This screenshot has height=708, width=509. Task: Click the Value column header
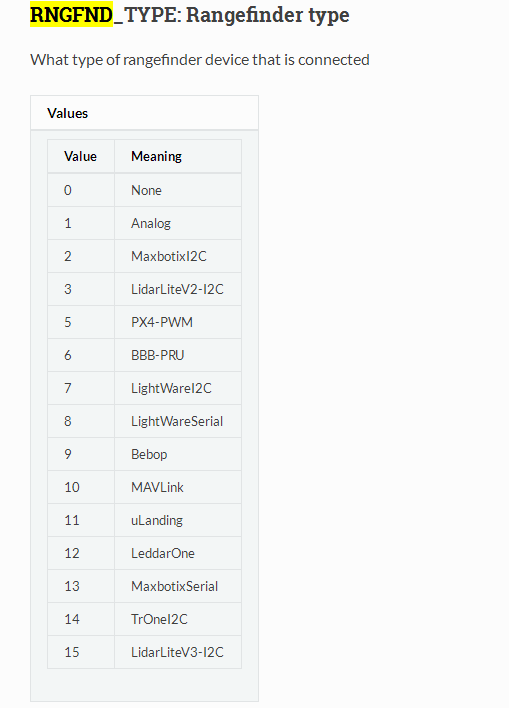[80, 156]
